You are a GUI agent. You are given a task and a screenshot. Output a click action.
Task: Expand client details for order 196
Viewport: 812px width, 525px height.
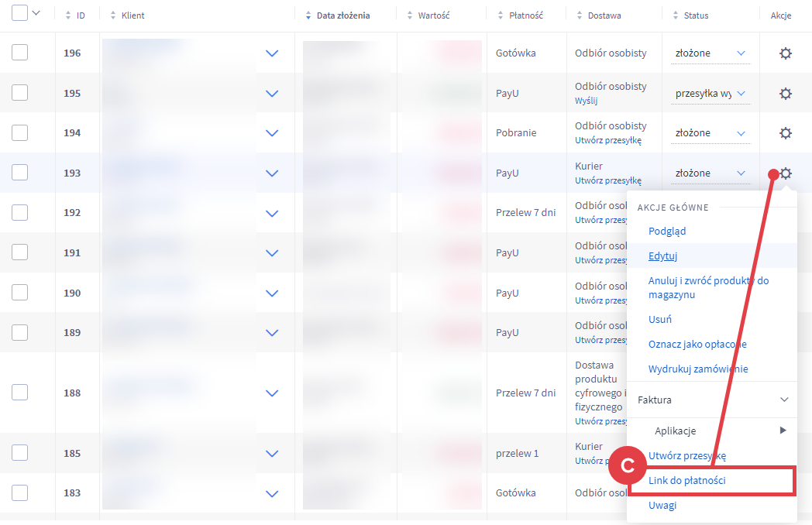[x=272, y=53]
